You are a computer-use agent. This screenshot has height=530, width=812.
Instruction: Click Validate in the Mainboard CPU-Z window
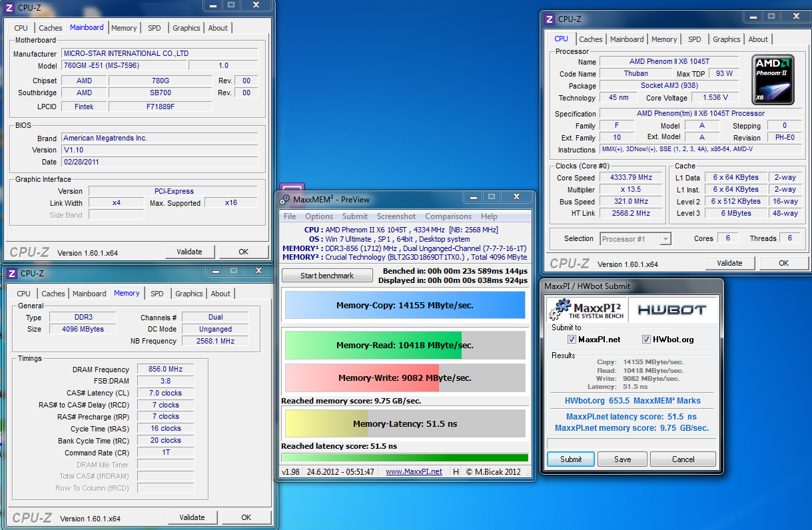point(190,252)
